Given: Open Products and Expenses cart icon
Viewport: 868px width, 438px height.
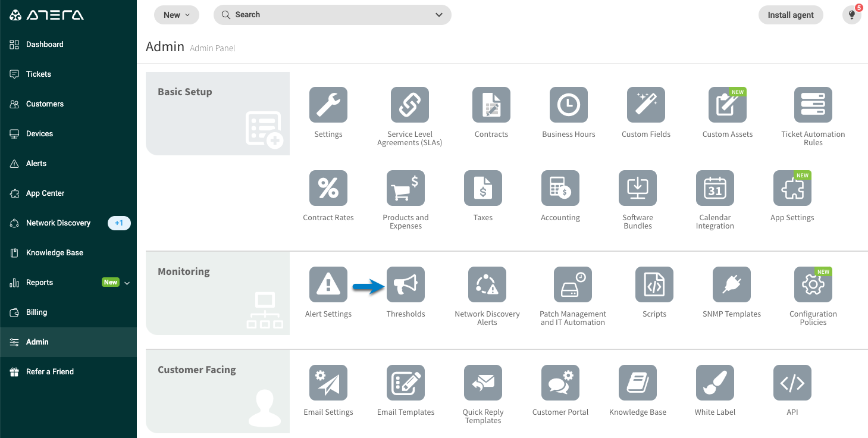Looking at the screenshot, I should [x=406, y=188].
